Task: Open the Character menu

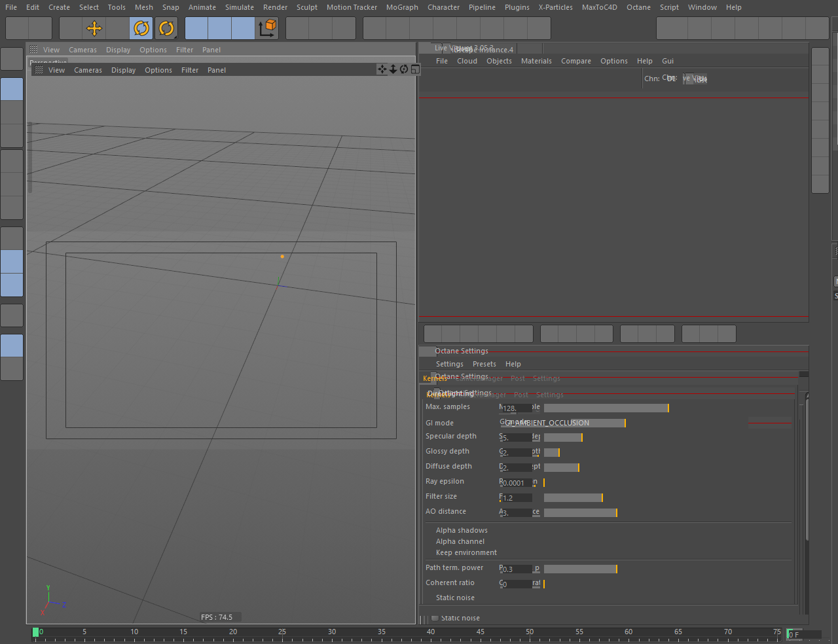Action: point(444,7)
